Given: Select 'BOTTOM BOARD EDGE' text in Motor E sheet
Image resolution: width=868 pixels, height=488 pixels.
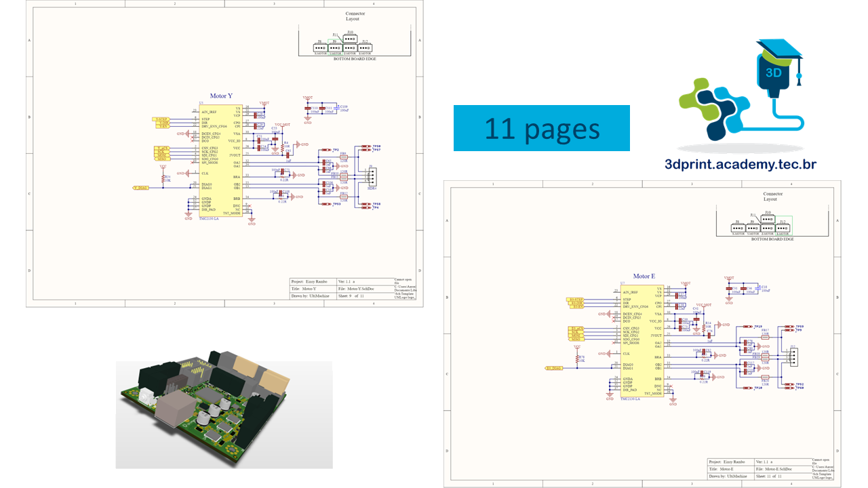Looking at the screenshot, I should point(772,239).
